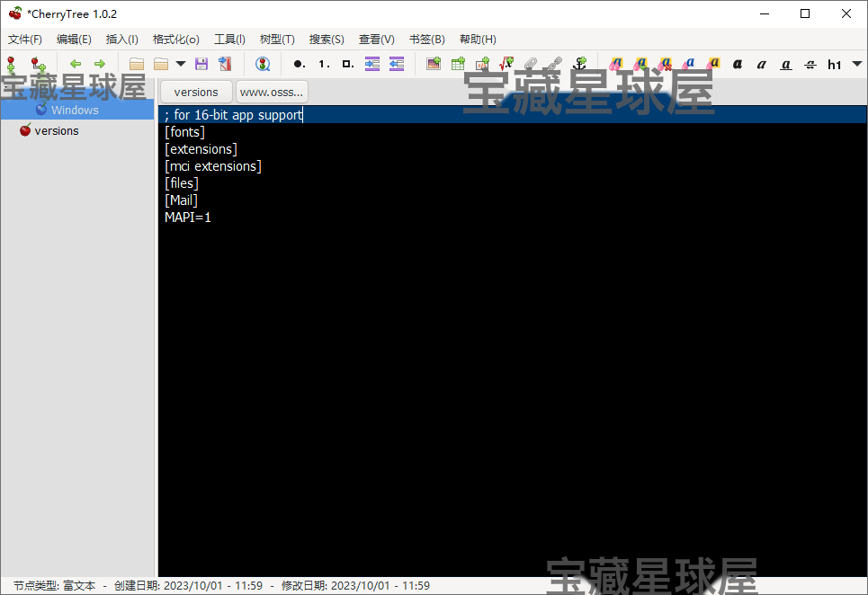
Task: Open the 工具(l) menu
Action: pos(229,40)
